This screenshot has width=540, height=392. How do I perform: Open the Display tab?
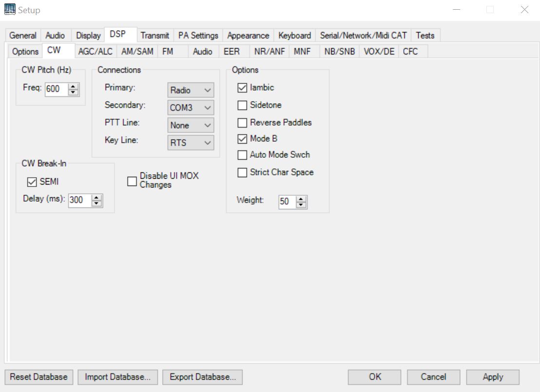point(88,36)
